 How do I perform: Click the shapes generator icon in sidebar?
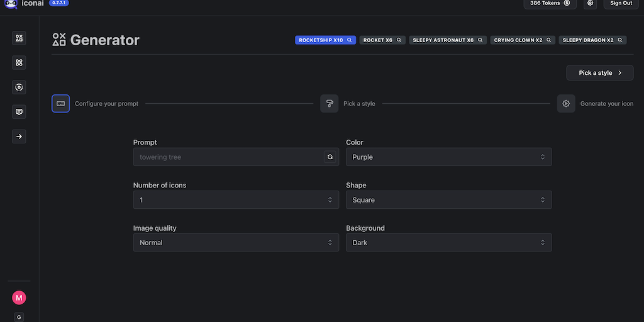[19, 38]
